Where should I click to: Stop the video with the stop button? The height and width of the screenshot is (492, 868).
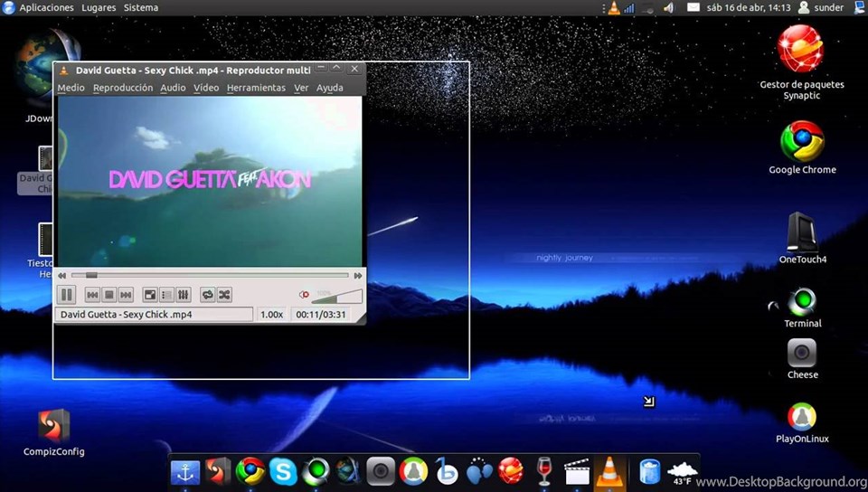pyautogui.click(x=109, y=295)
